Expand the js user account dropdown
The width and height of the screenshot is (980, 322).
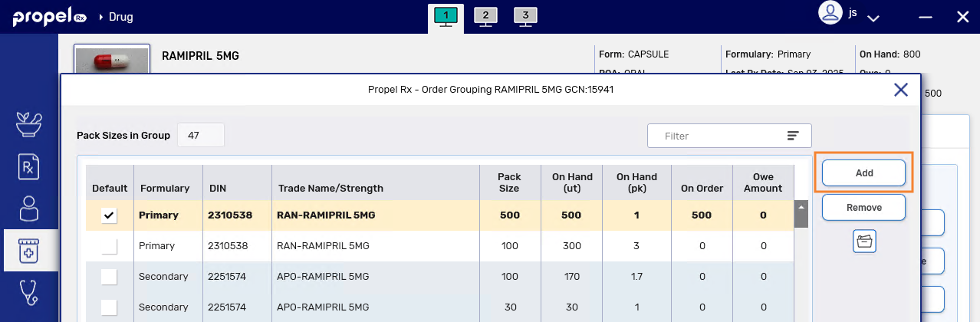[873, 17]
